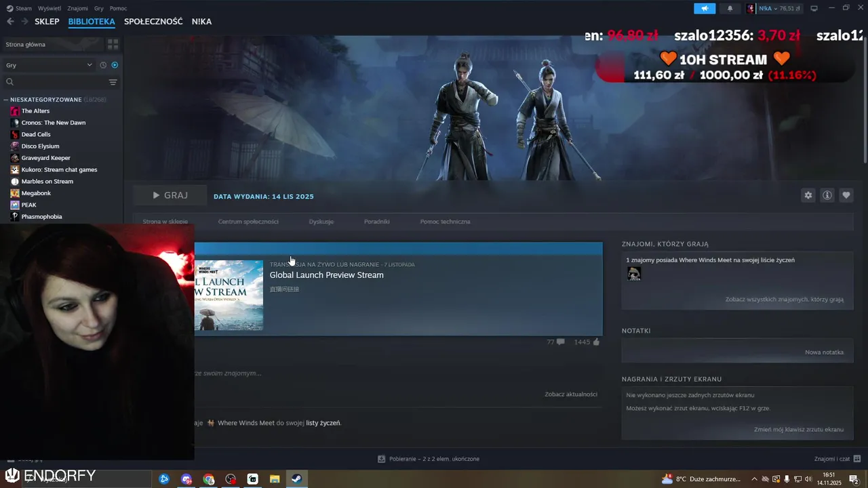Open the Gry filter dropdown
Screen dimensions: 868x488
[49, 65]
